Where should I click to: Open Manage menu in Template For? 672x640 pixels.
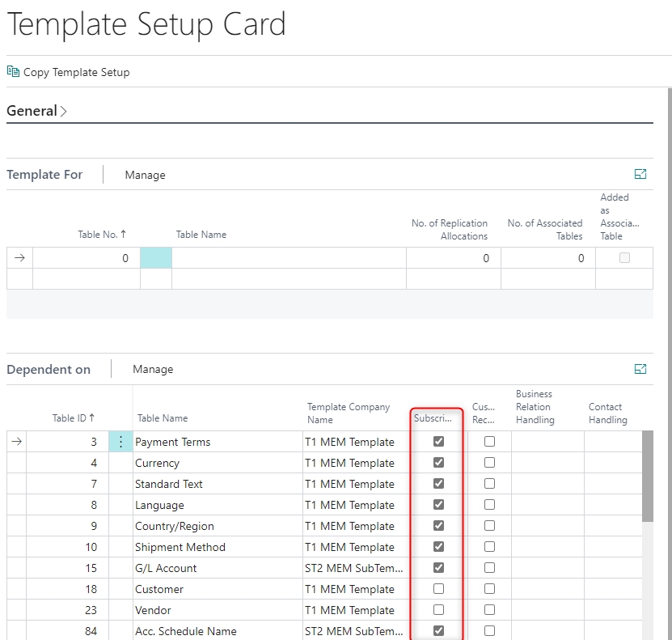coord(145,175)
